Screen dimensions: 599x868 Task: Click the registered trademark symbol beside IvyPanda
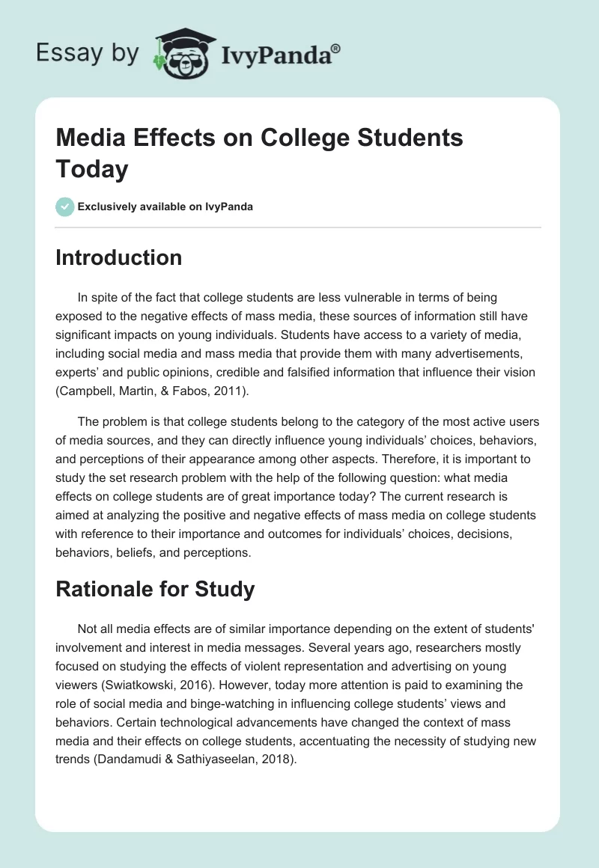pos(336,48)
